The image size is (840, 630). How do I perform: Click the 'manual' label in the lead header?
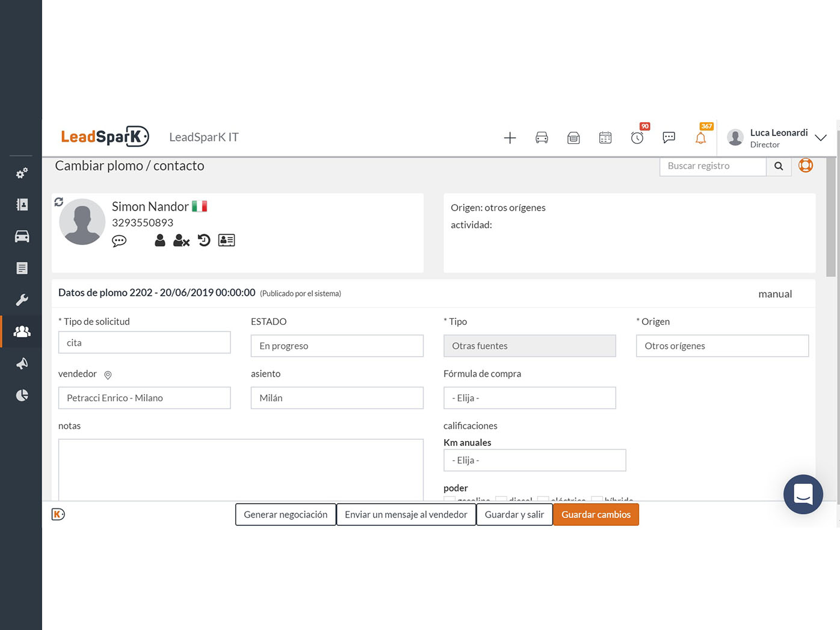coord(775,294)
